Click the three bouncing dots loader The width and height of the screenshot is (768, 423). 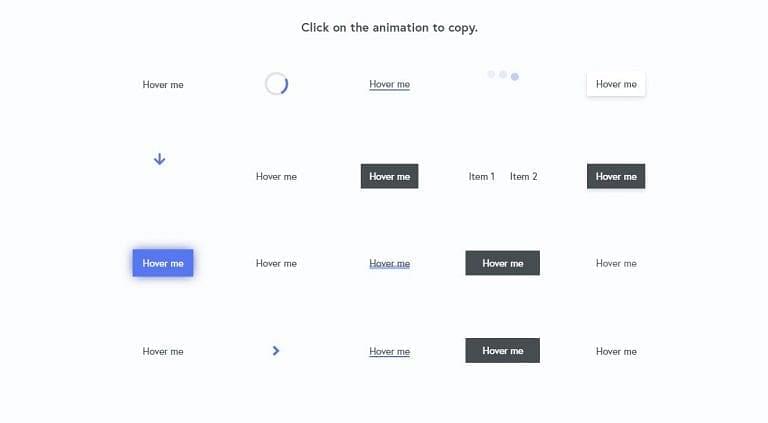click(x=503, y=75)
